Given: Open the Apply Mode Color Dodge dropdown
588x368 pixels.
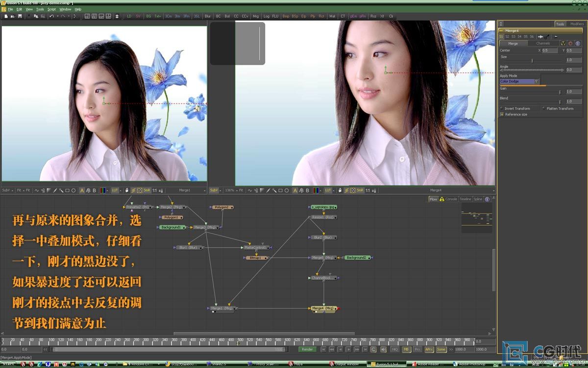Looking at the screenshot, I should click(x=519, y=81).
